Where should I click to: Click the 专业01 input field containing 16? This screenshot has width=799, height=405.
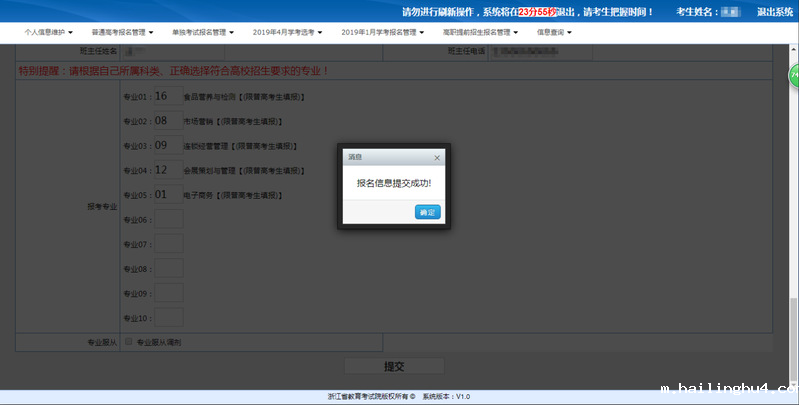(167, 97)
